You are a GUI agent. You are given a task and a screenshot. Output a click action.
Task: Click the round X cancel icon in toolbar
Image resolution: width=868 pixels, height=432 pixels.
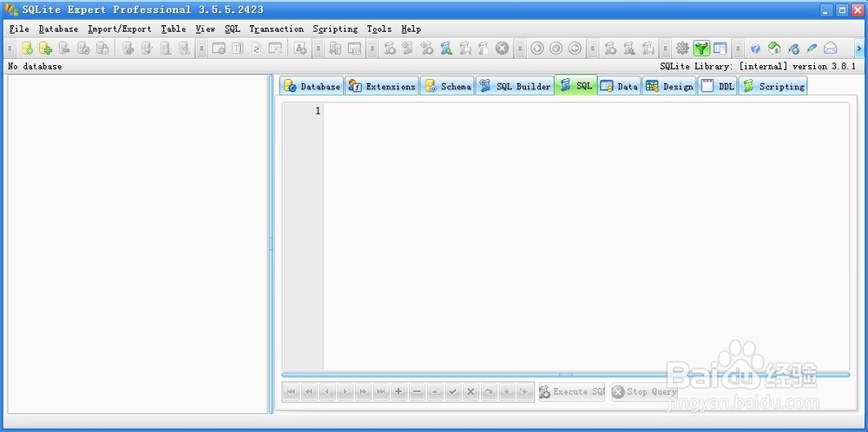tap(502, 49)
